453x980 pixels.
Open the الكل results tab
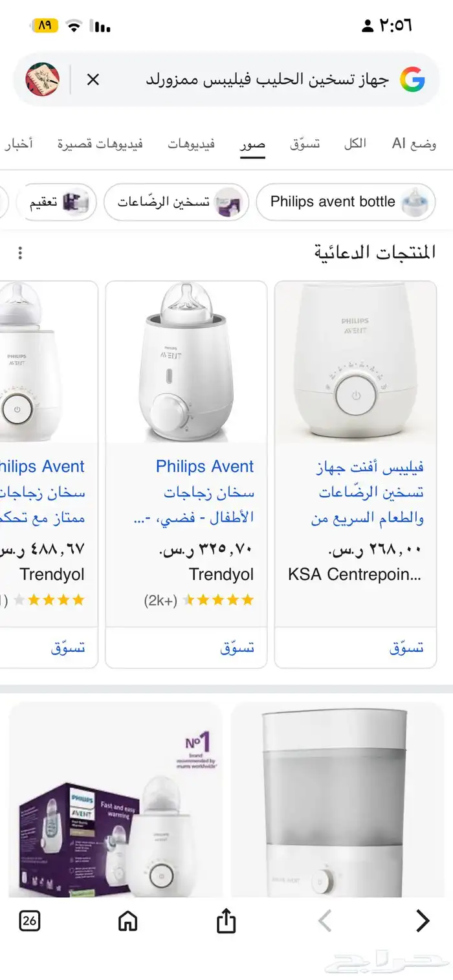[x=355, y=144]
